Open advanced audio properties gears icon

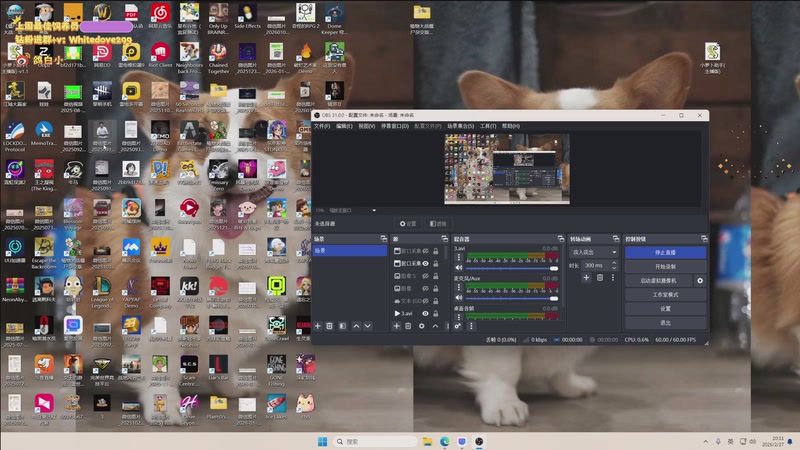[x=458, y=326]
